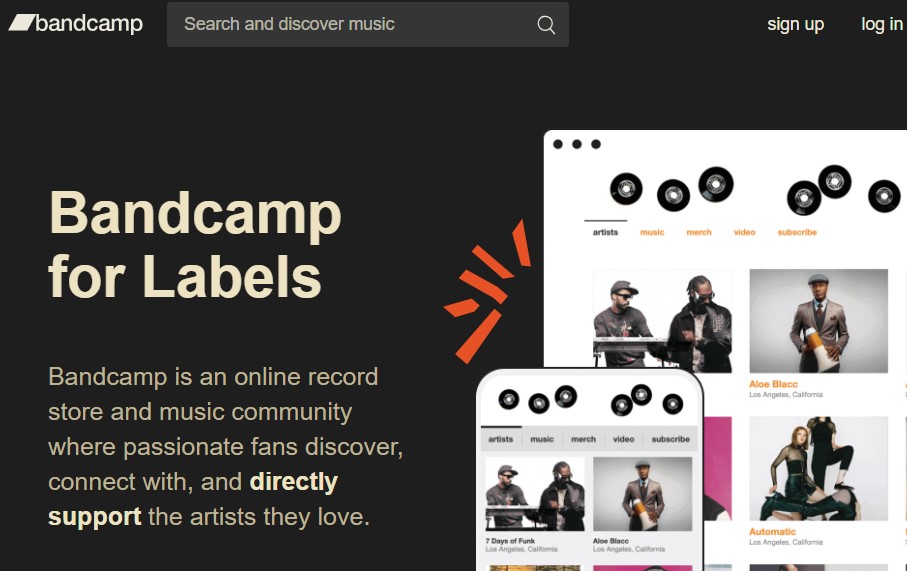
Task: Click the Bandcamp logo
Action: click(x=76, y=23)
